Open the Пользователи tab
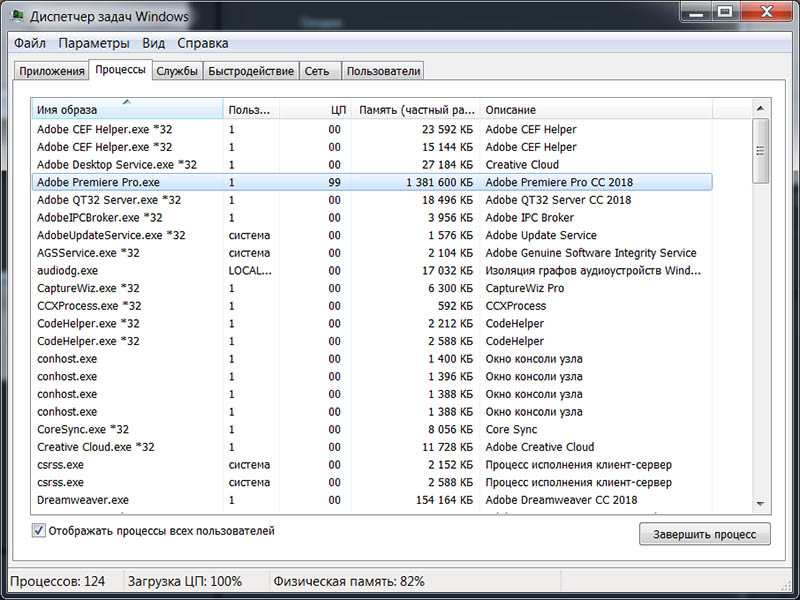Viewport: 800px width, 600px height. pos(383,71)
